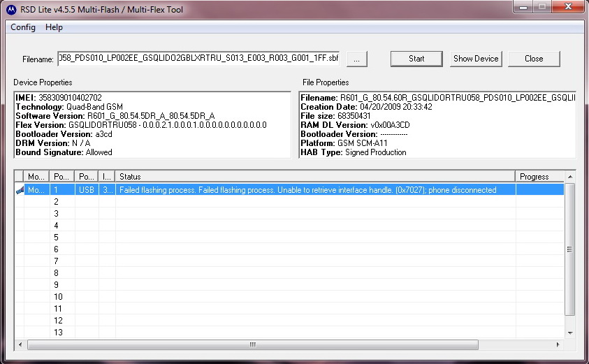Click the File size 68350431 line
This screenshot has height=364, width=589.
coord(335,116)
